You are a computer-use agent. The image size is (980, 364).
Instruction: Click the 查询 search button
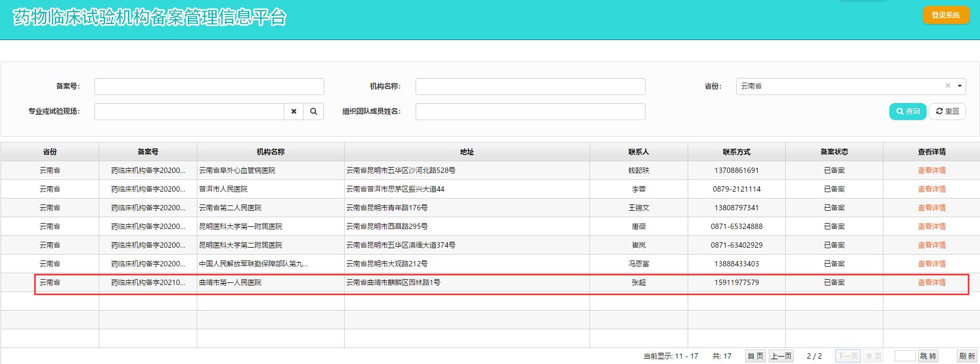pyautogui.click(x=907, y=111)
